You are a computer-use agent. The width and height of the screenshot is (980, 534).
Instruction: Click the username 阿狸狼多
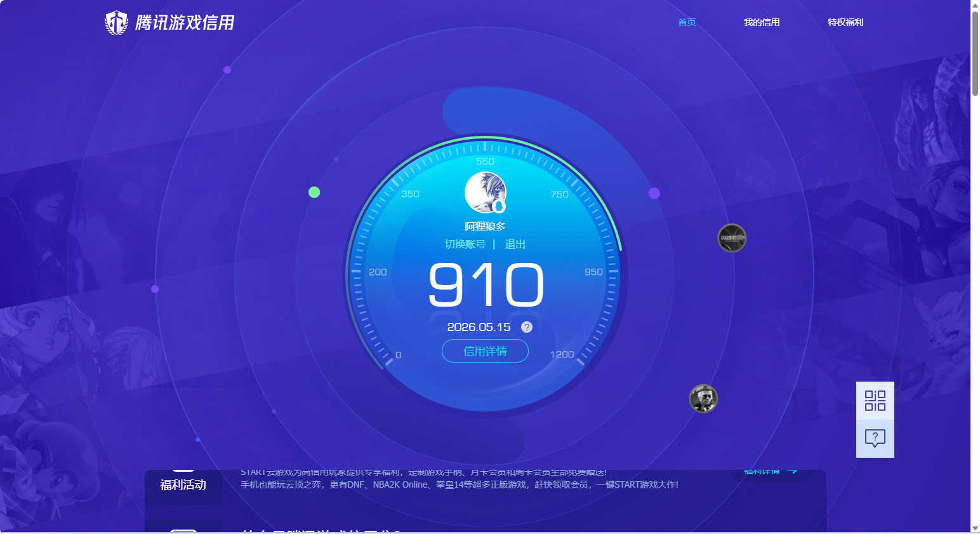point(485,227)
